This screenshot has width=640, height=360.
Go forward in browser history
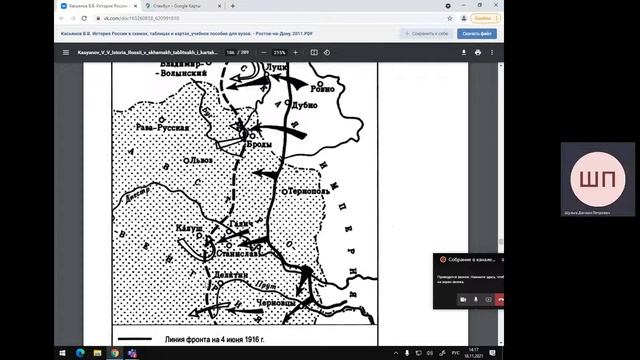point(73,18)
